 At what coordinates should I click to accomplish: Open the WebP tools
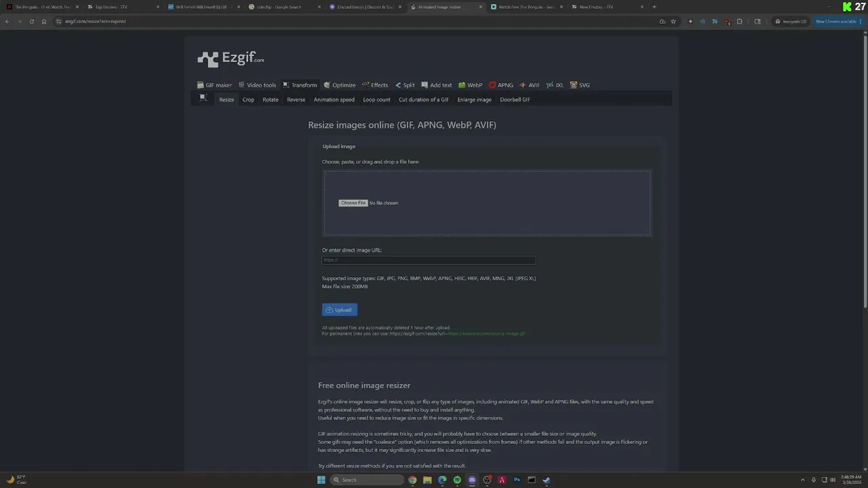(471, 85)
